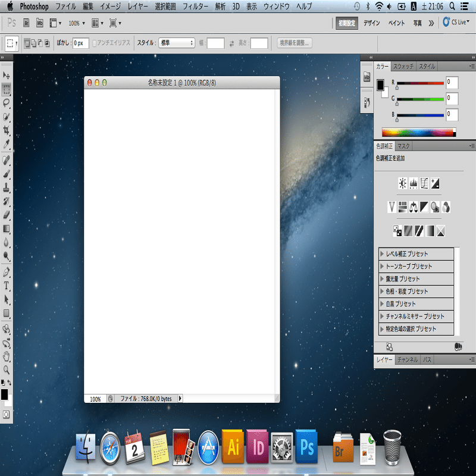Click the デザイン workspace button
Screen dimensions: 476x476
(x=371, y=22)
